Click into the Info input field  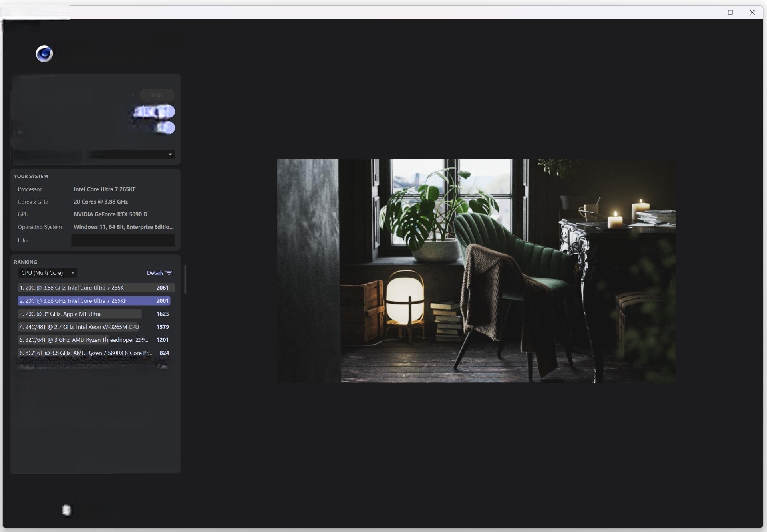pyautogui.click(x=123, y=240)
